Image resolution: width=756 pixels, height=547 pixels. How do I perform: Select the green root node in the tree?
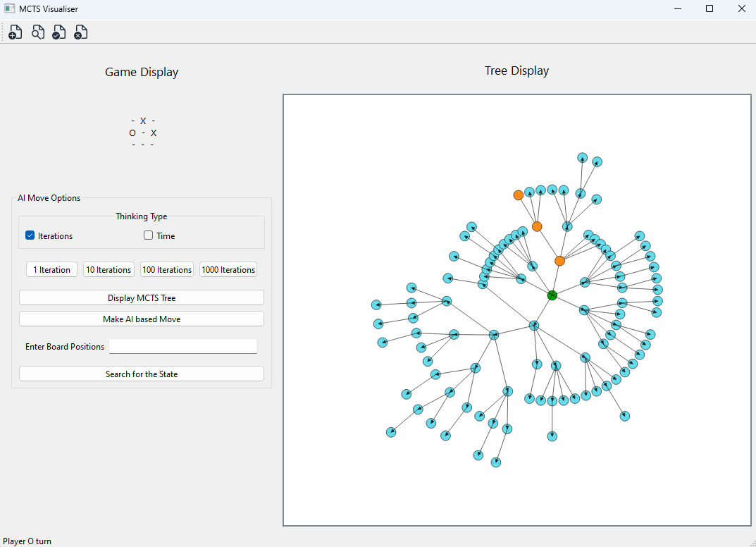pos(552,295)
